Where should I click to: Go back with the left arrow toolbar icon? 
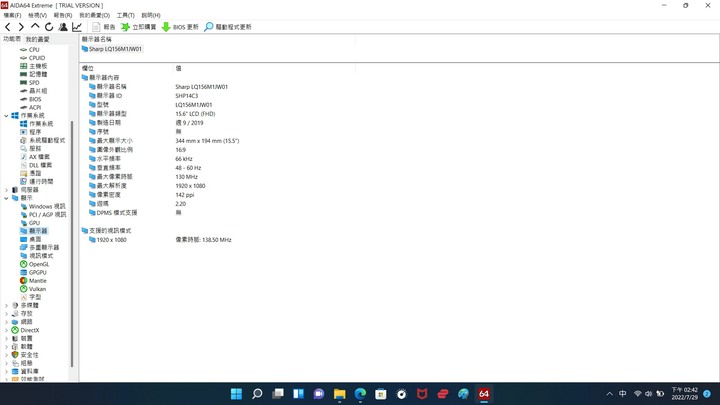point(8,27)
